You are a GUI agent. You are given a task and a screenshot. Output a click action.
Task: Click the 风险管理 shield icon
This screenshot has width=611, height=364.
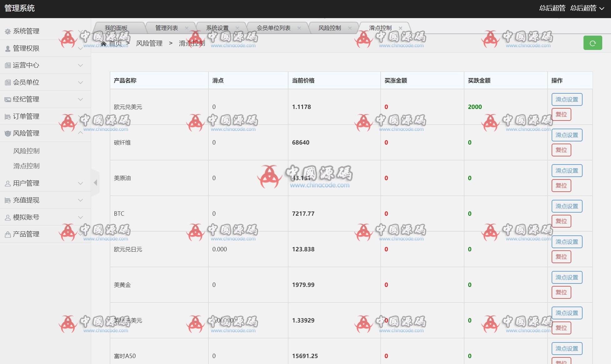(7, 133)
